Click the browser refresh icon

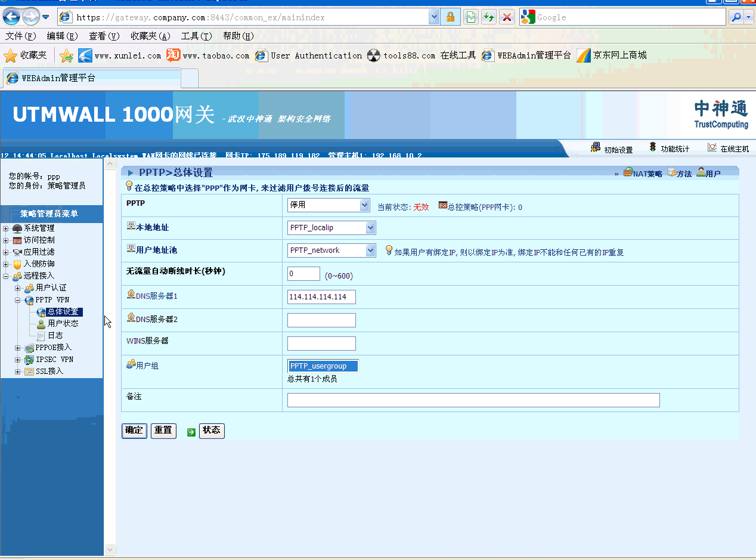click(489, 17)
